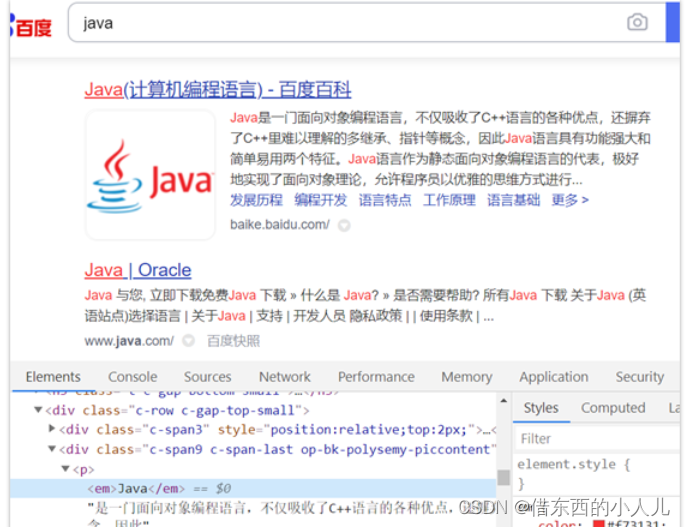Click the element.style rule text
Image resolution: width=685 pixels, height=527 pixels.
pyautogui.click(x=574, y=464)
